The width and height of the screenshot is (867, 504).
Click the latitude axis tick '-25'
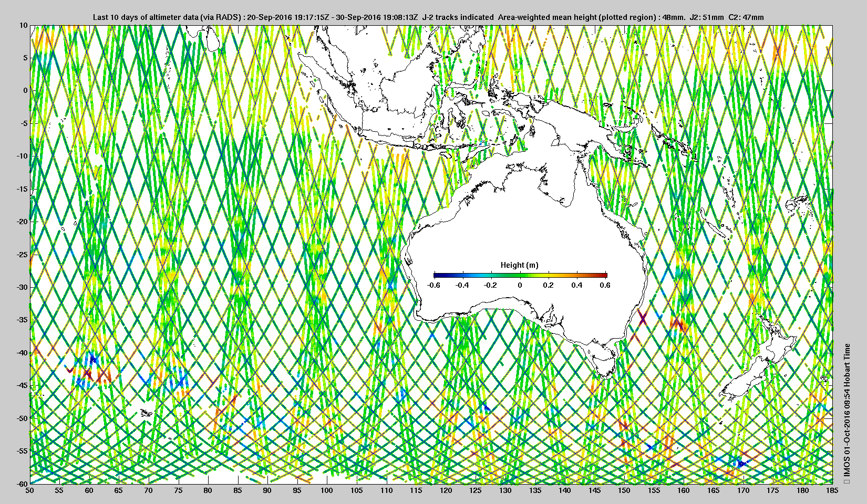click(22, 255)
